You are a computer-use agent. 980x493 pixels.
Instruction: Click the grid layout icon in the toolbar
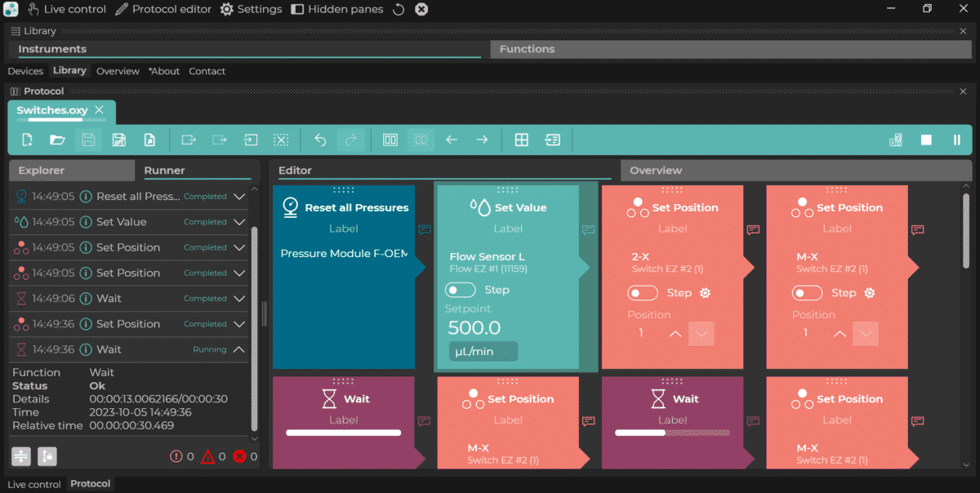[x=521, y=140]
